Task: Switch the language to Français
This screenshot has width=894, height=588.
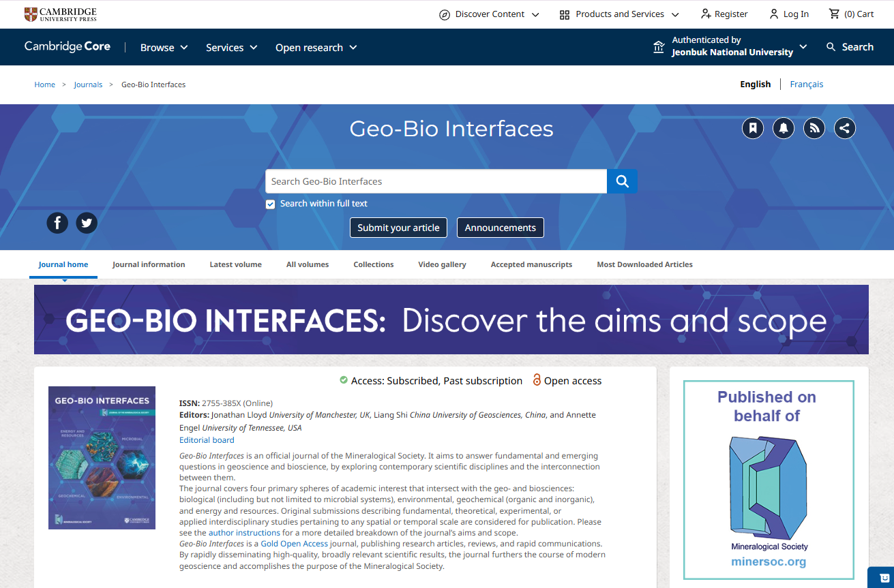Action: coord(807,84)
